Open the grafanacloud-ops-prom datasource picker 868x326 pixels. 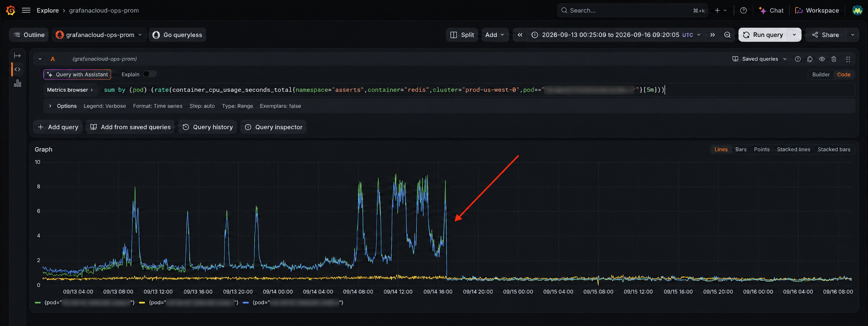(99, 35)
